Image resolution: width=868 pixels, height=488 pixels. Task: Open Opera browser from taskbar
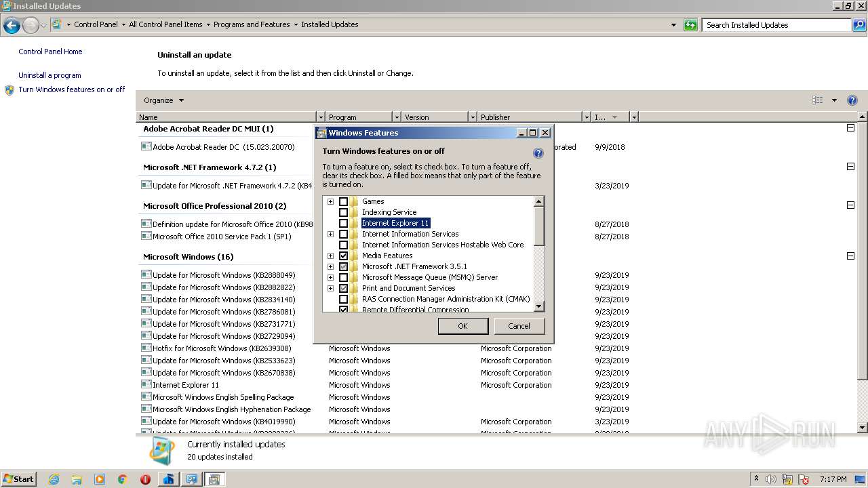click(145, 479)
